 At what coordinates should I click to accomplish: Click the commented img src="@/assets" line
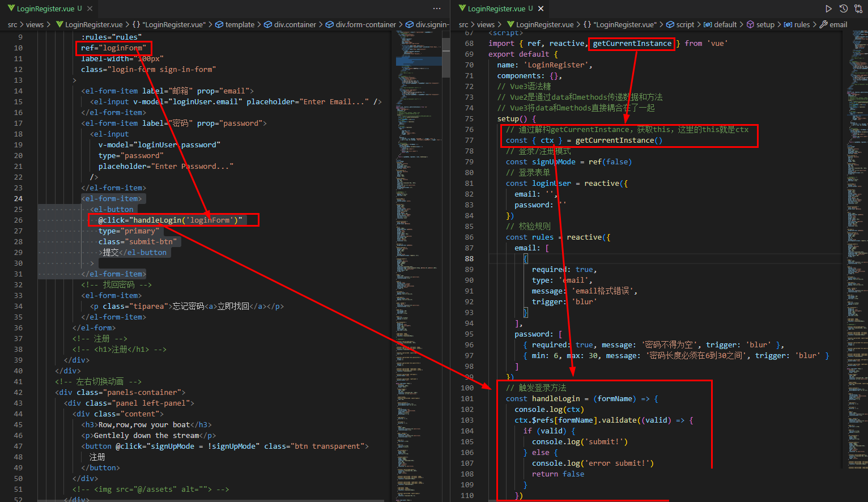[151, 489]
